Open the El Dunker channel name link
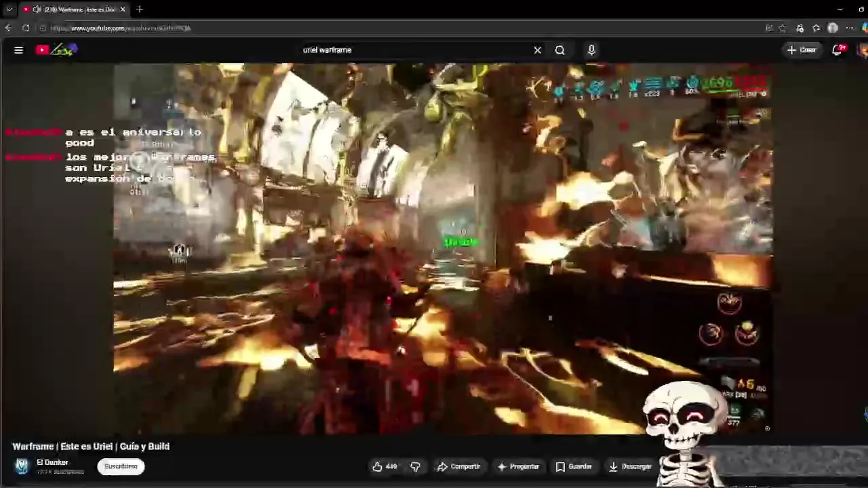Screen dimensions: 868x488 pyautogui.click(x=52, y=462)
